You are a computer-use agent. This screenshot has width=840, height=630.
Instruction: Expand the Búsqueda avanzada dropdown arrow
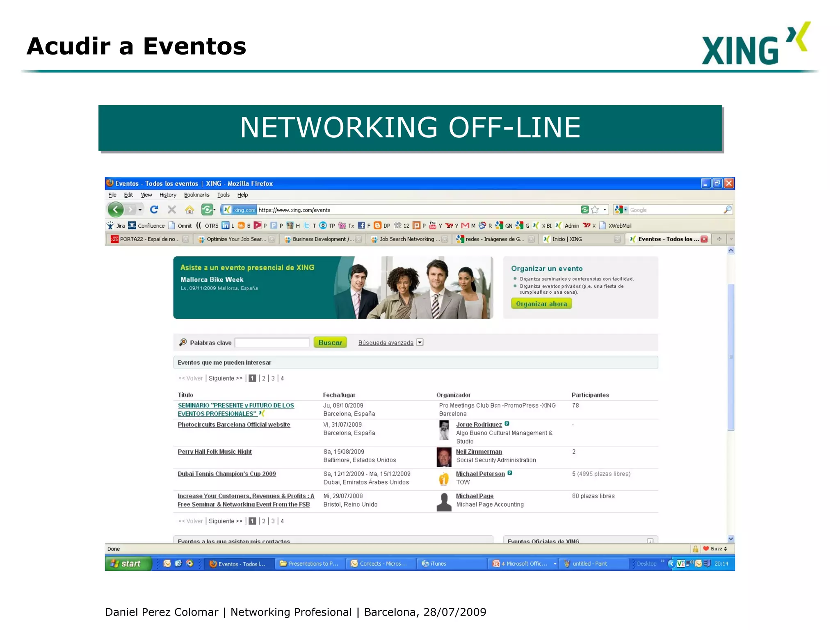click(420, 342)
